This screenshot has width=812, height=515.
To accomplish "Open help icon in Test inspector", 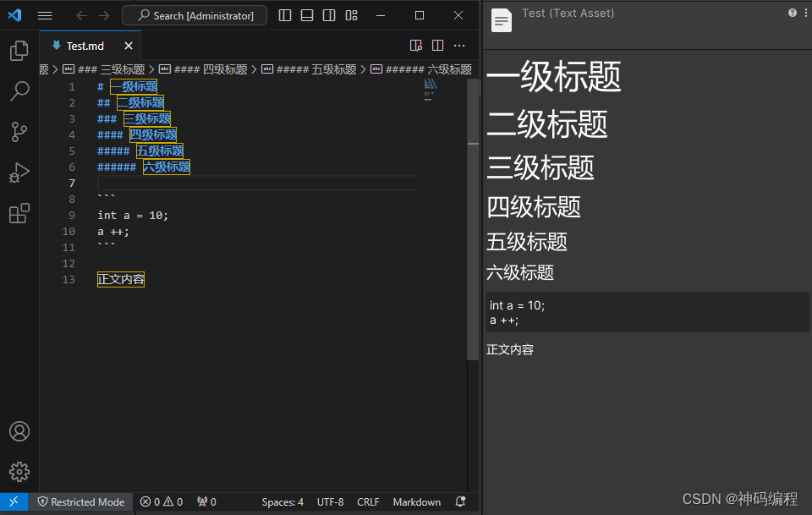I will point(793,13).
